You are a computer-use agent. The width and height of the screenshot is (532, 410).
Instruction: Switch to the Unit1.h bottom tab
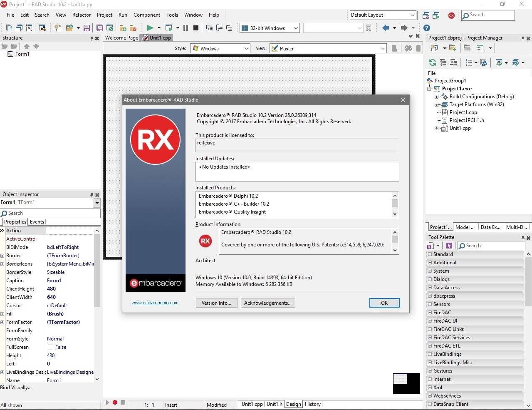[275, 404]
